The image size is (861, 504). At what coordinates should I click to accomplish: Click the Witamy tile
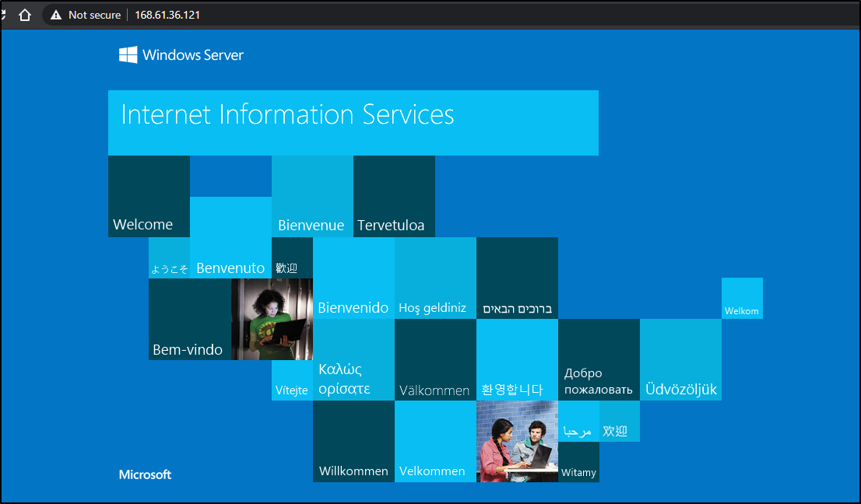pos(578,462)
